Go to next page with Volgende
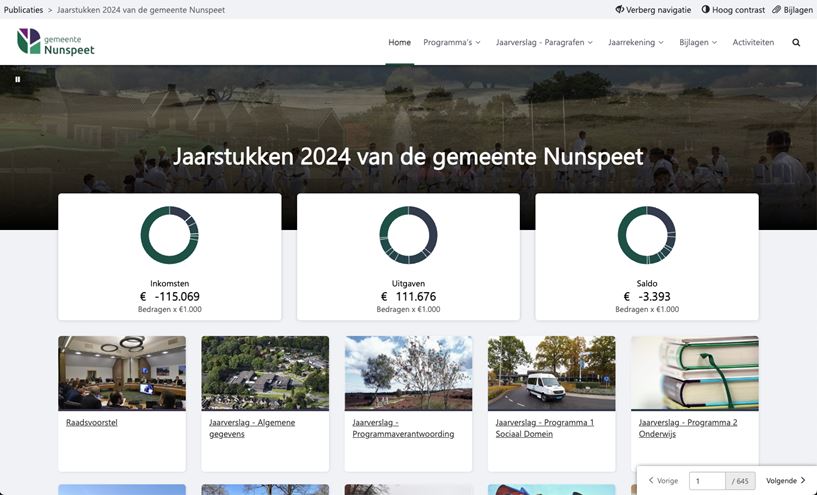The image size is (817, 495). pos(785,481)
